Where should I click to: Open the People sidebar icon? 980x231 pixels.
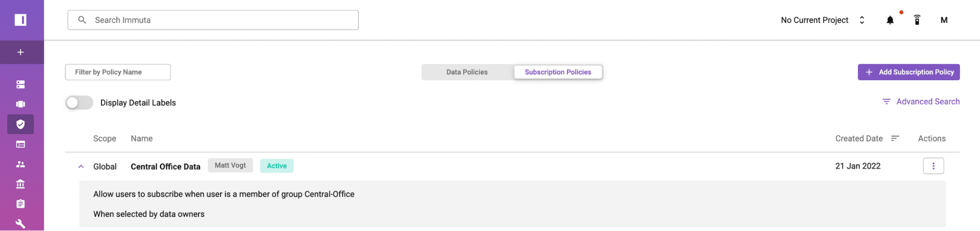21,164
